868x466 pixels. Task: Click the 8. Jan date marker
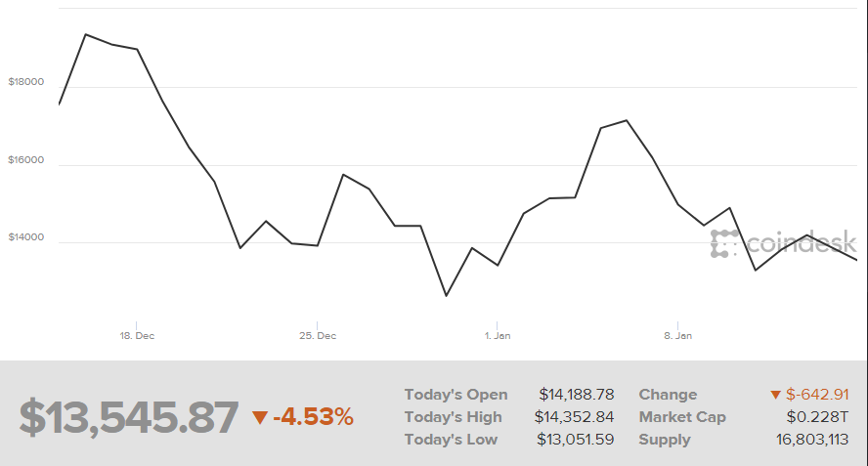pos(677,336)
